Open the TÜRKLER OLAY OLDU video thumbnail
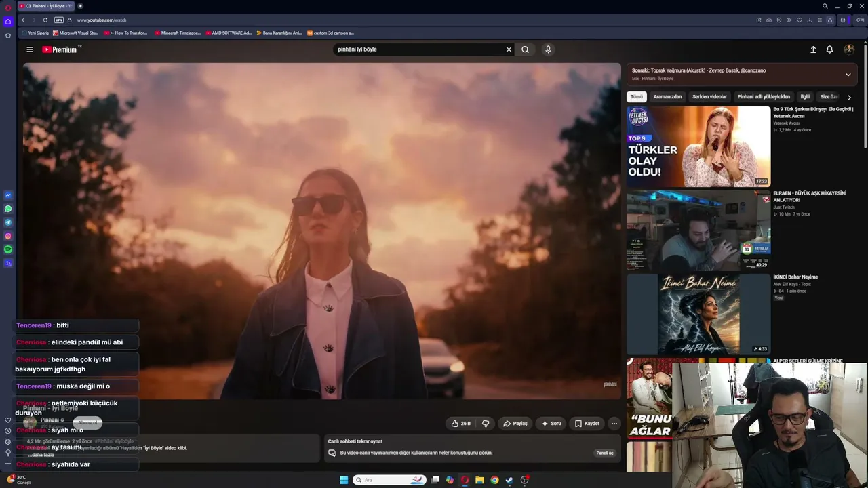The image size is (868, 488). click(x=698, y=146)
